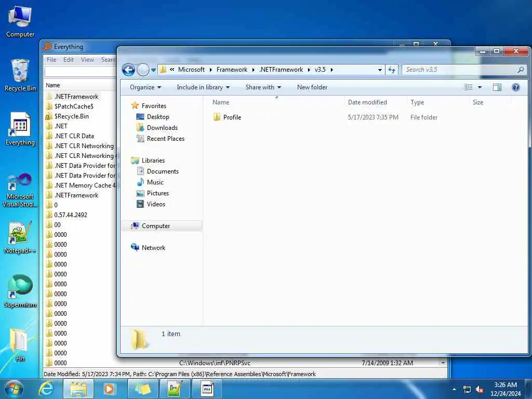
Task: Open the view options dropdown arrow
Action: (480, 87)
